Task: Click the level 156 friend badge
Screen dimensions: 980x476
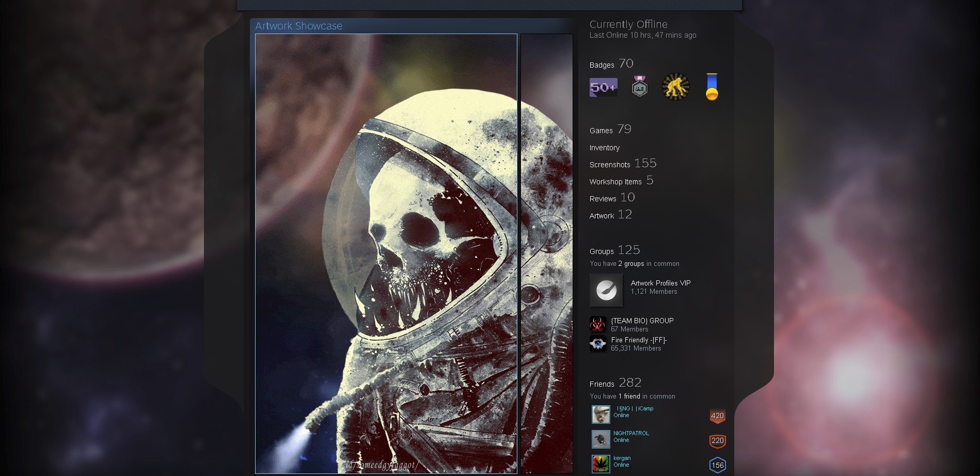Action: pyautogui.click(x=718, y=465)
